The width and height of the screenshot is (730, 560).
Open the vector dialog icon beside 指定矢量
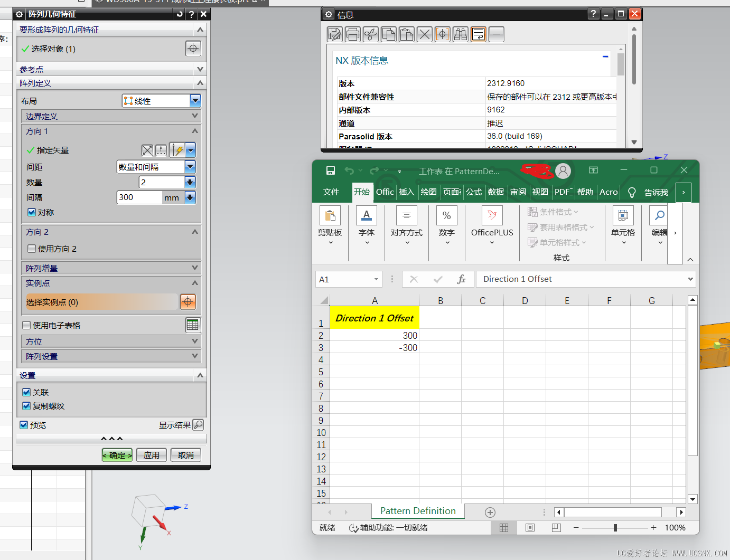click(161, 150)
